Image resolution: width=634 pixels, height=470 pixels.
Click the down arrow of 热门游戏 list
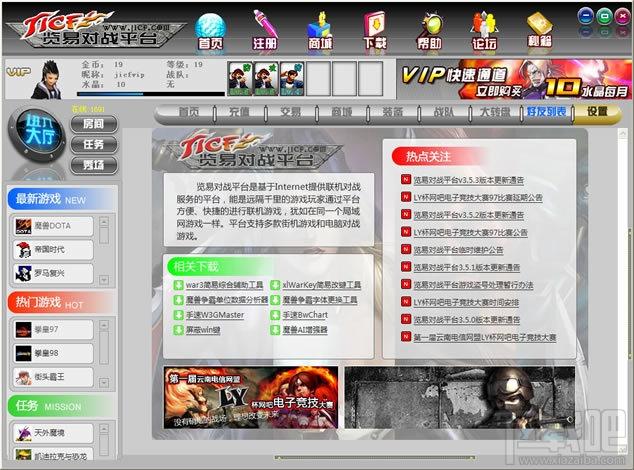click(104, 382)
